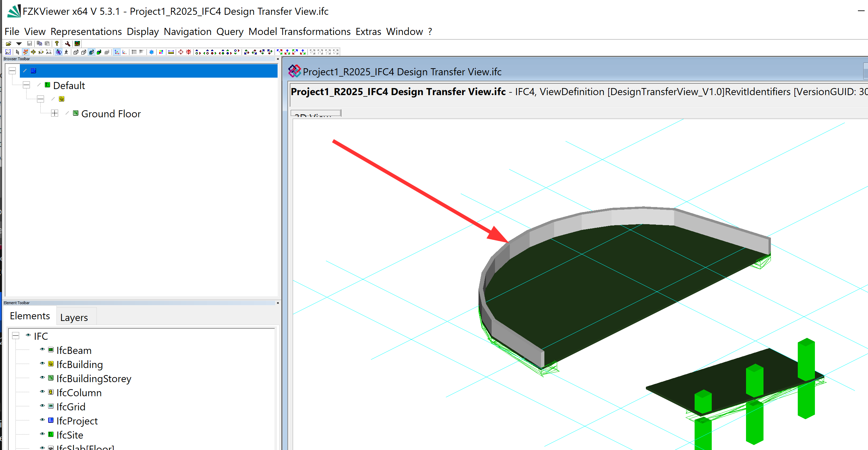Close the Browser Toolbar panel
The width and height of the screenshot is (868, 450).
click(x=278, y=59)
